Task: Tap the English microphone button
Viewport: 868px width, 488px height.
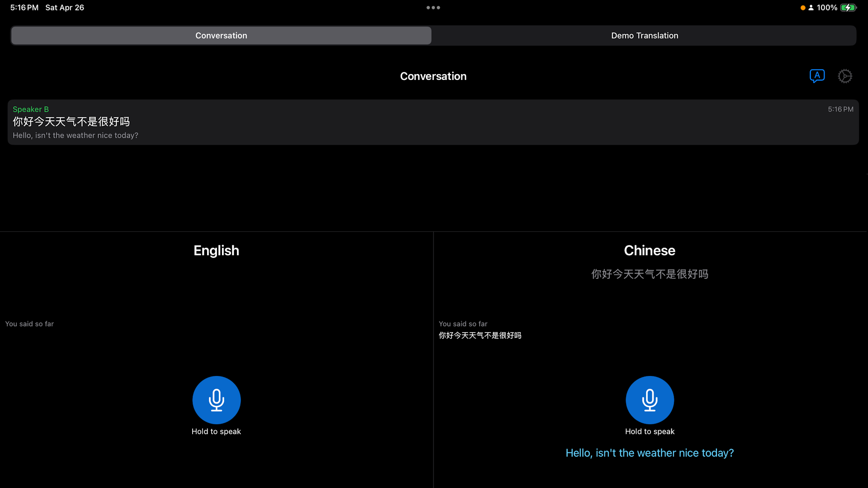Action: [x=217, y=400]
